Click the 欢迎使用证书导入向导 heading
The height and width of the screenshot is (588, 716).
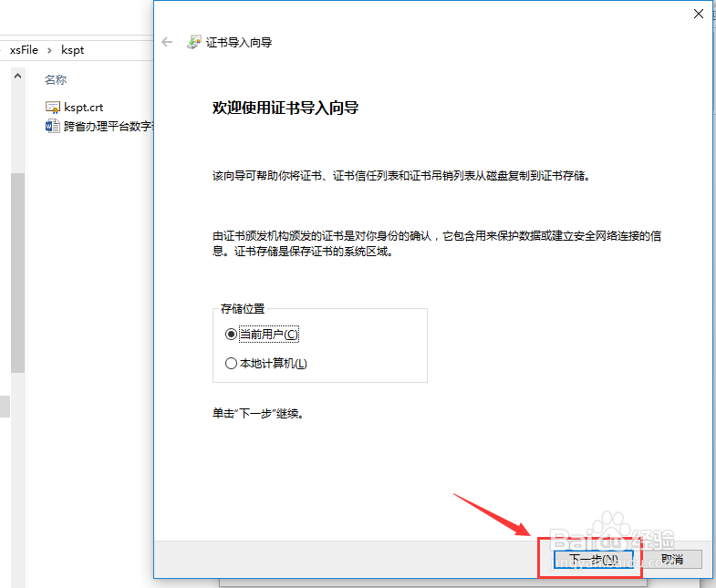point(285,108)
